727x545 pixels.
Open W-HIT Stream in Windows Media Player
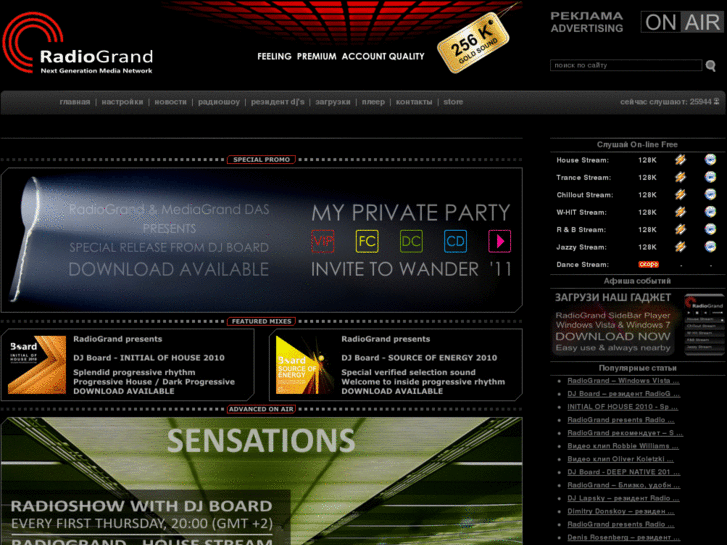tap(710, 212)
